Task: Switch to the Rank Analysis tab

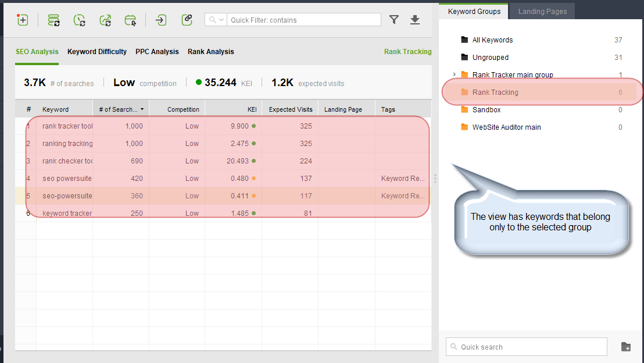Action: (x=211, y=51)
